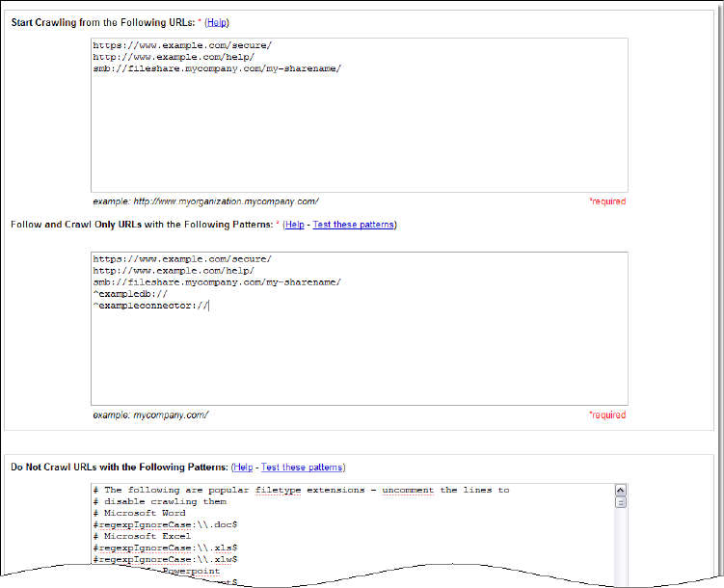Screen dimensions: 724x588
Task: Place cursor on https secure line in Start URLs
Action: tap(182, 45)
